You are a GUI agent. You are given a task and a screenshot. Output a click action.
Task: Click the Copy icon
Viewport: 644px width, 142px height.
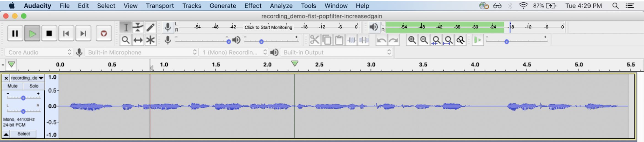[x=327, y=40]
